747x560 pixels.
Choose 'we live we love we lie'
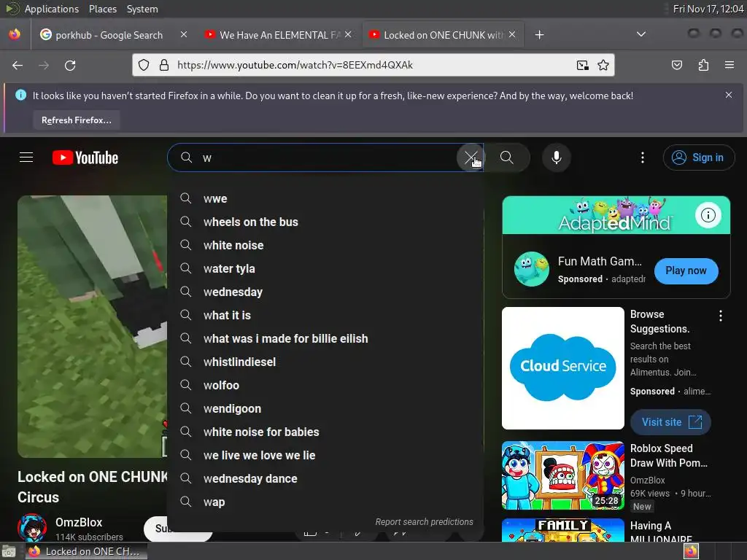click(x=325, y=455)
